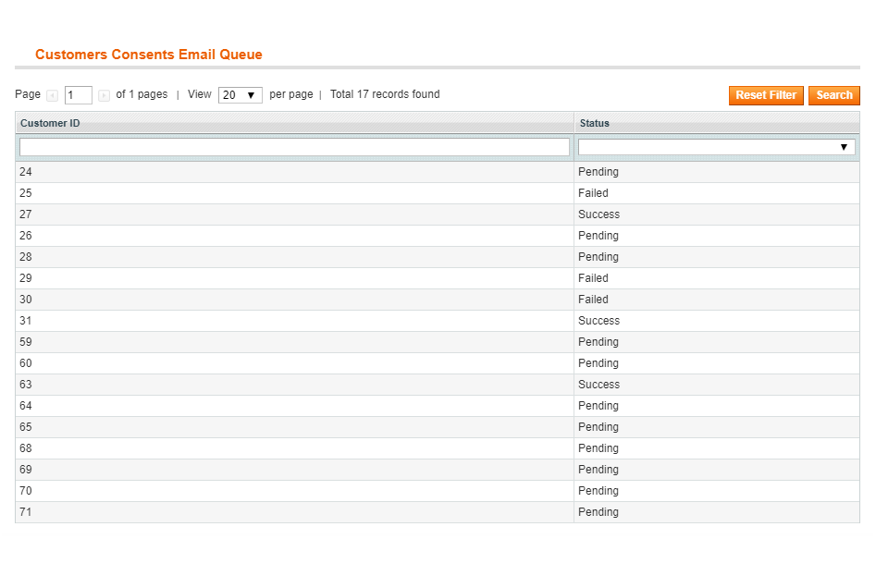Select the Success row for customer 63
The width and height of the screenshot is (876, 588).
[598, 385]
